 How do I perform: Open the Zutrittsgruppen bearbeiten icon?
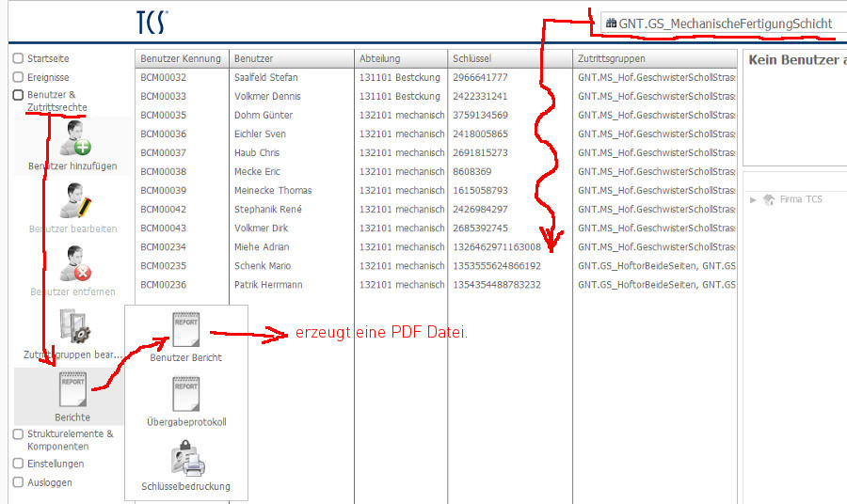(73, 326)
